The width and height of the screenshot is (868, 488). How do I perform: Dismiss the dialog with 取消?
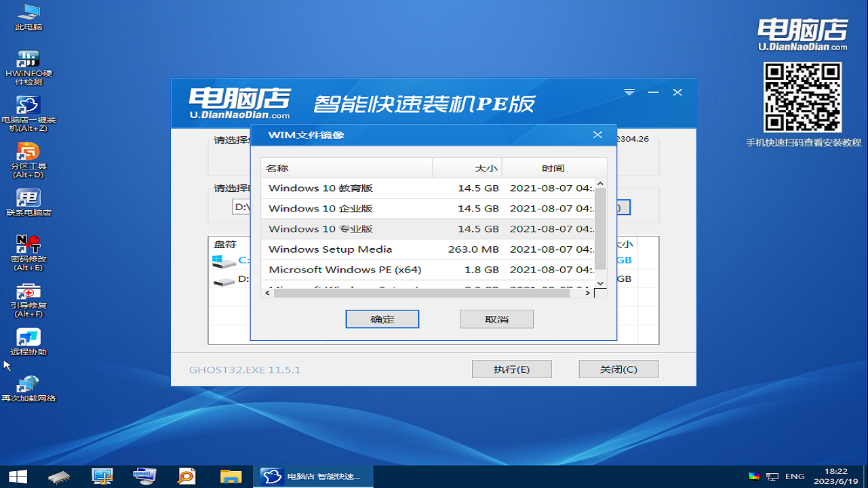[x=496, y=319]
